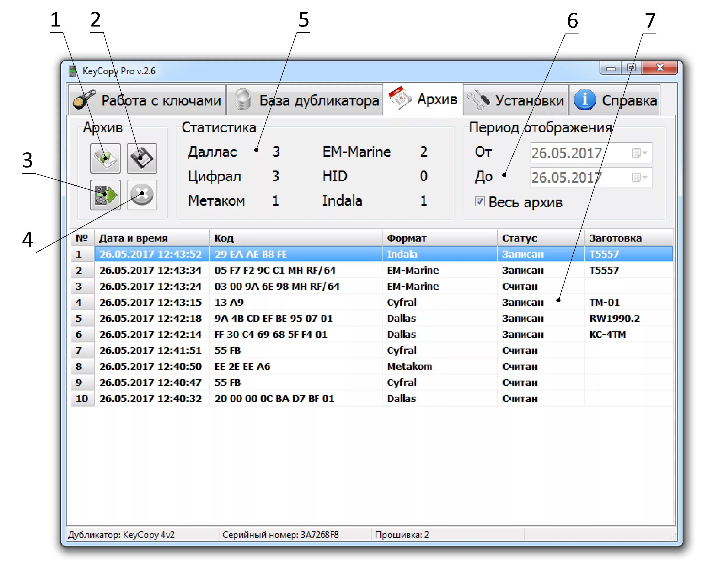
Task: Select row with time 12:40:47
Action: click(x=372, y=382)
